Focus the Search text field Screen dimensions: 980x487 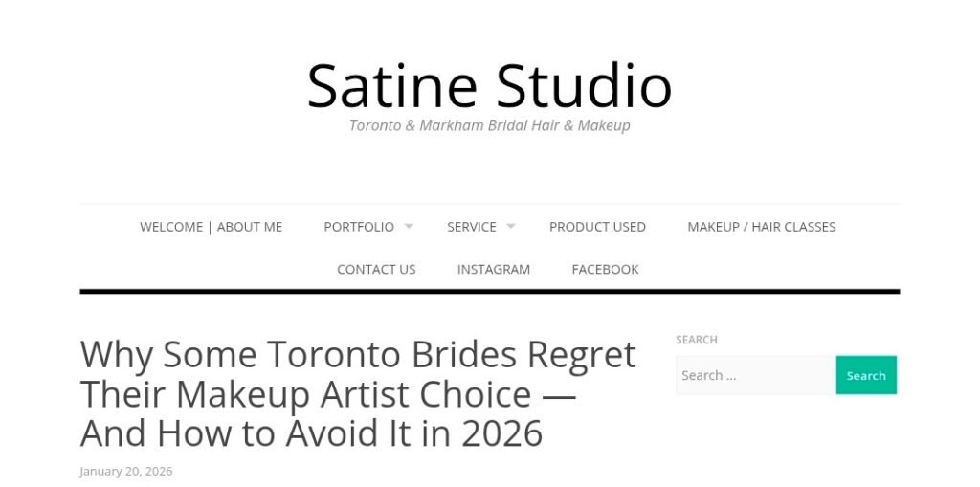[754, 375]
